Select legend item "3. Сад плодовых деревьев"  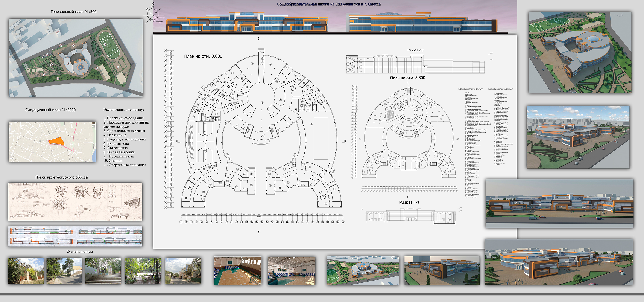(124, 131)
